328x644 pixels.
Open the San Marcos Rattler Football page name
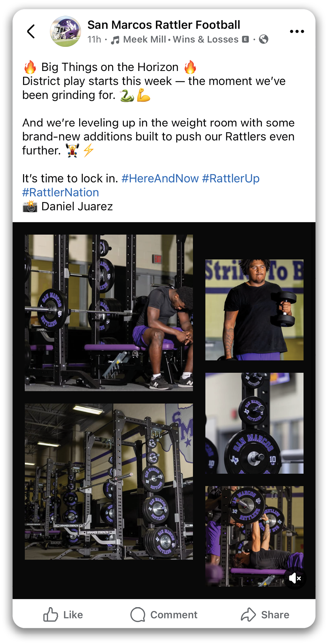pyautogui.click(x=164, y=25)
